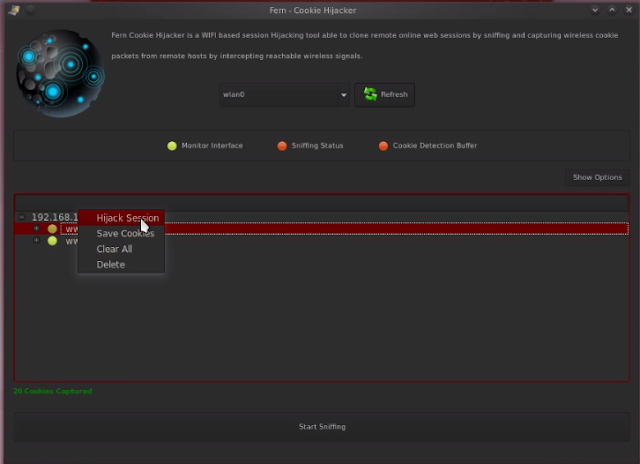Click the Refresh button
The height and width of the screenshot is (464, 640).
384,95
